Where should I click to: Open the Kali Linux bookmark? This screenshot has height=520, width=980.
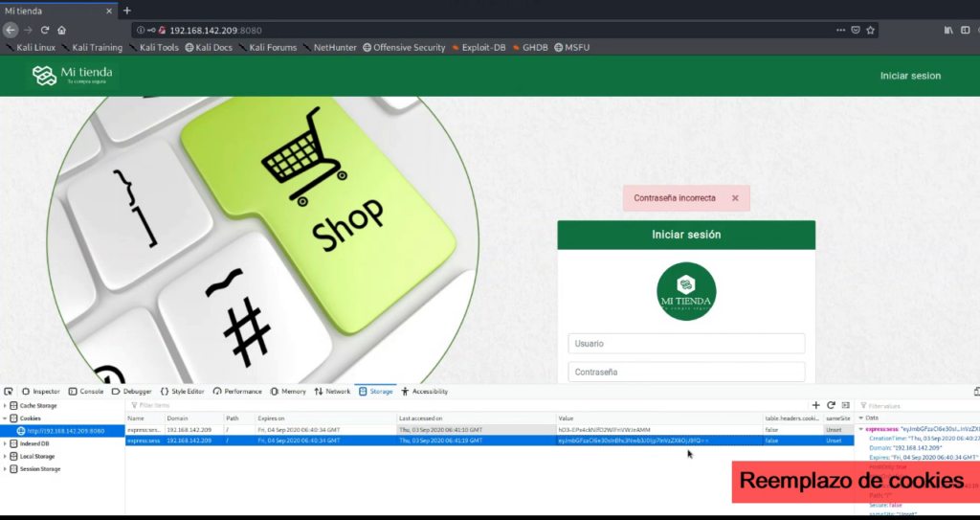(x=31, y=48)
